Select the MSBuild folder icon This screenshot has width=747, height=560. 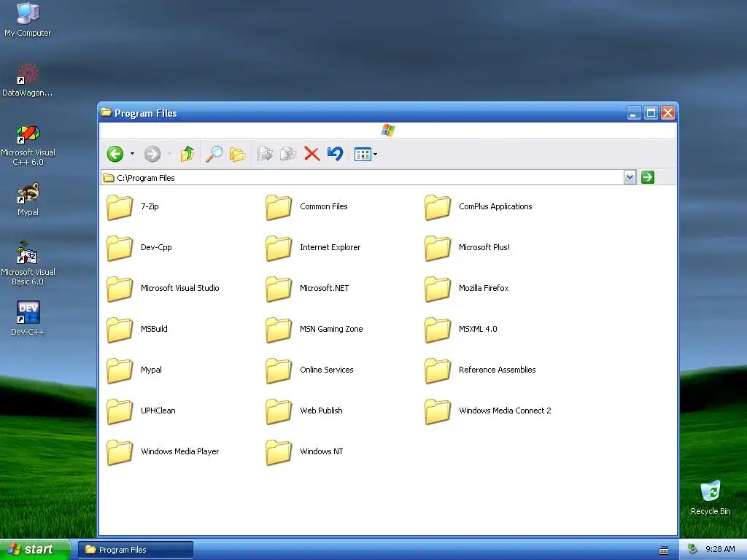(120, 330)
